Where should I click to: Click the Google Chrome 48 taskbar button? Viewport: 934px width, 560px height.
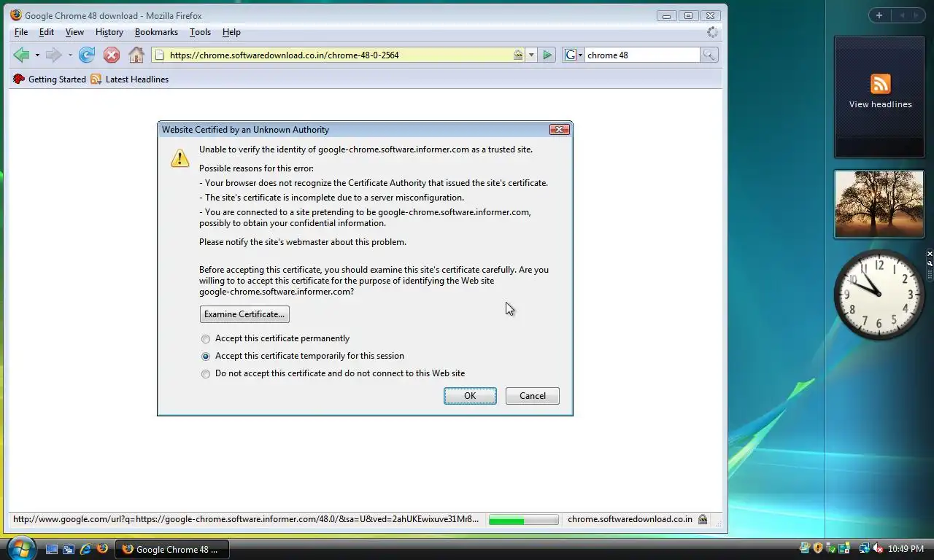[x=172, y=549]
